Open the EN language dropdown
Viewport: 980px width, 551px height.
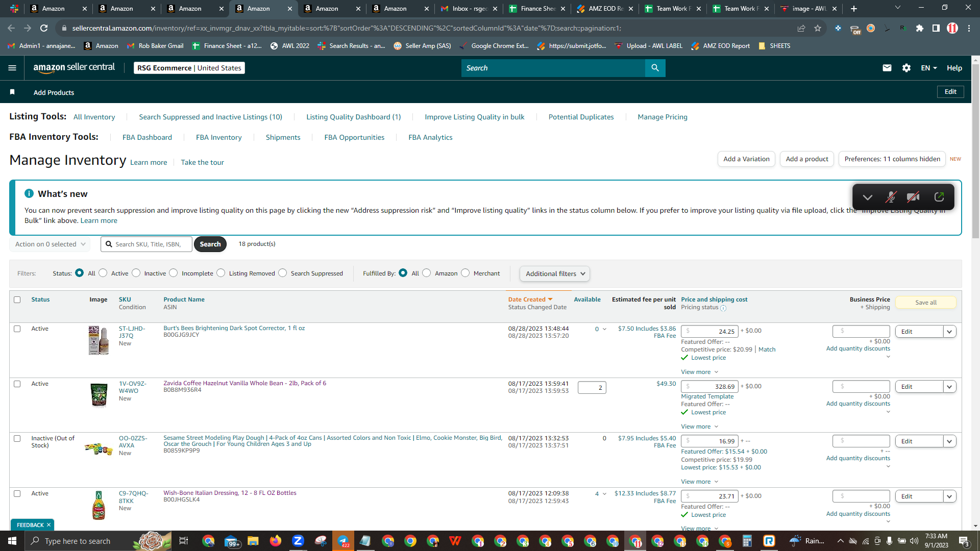point(929,68)
